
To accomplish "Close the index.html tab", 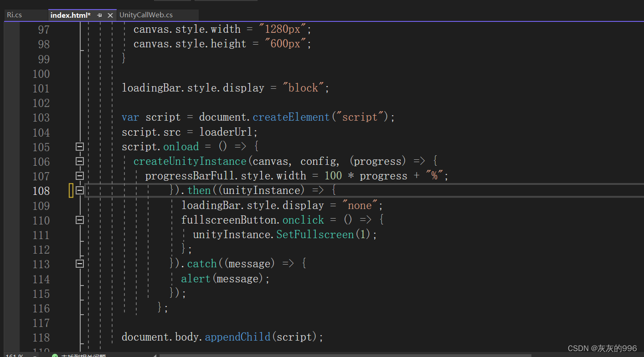I will [110, 15].
